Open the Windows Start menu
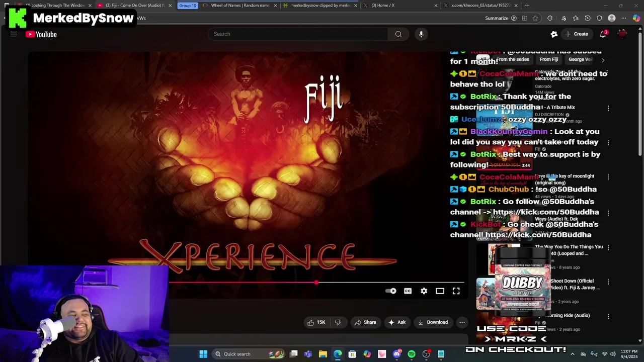Screen dimensions: 644x362 coord(203,354)
